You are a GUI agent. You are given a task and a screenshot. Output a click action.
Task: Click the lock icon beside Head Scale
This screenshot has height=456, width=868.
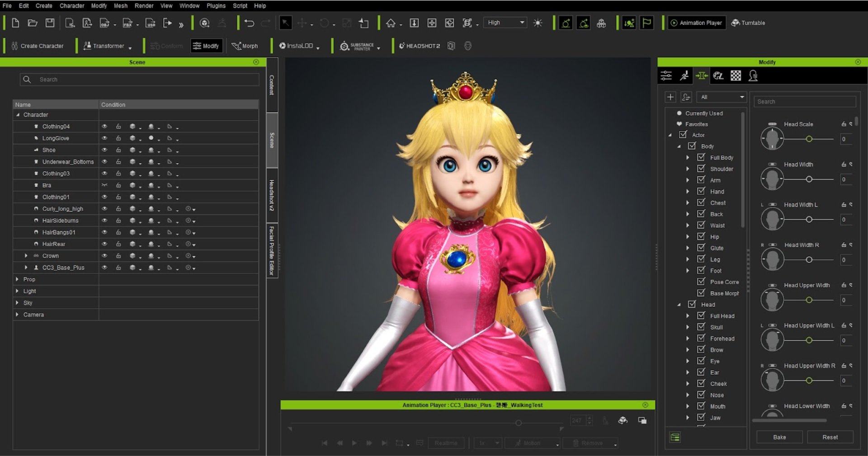pos(844,124)
